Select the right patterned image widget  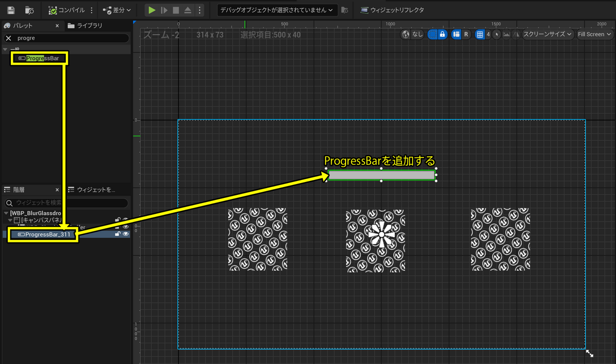pyautogui.click(x=500, y=239)
